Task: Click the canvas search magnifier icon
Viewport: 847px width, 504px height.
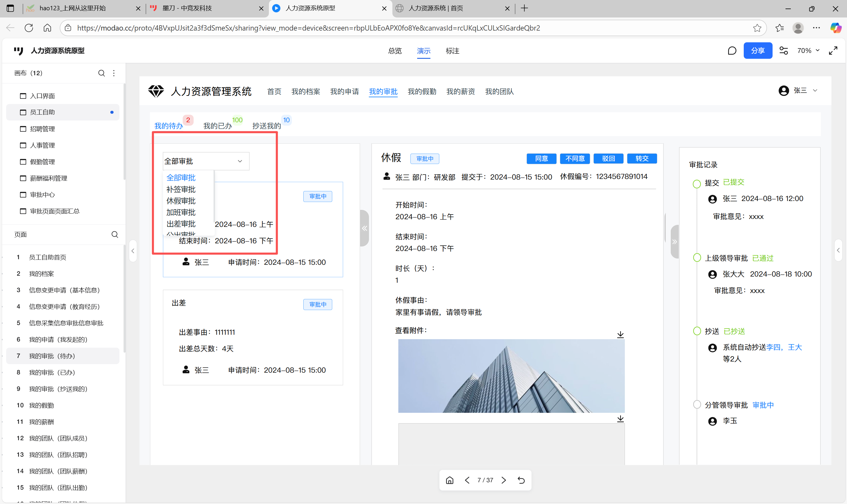Action: click(x=101, y=73)
